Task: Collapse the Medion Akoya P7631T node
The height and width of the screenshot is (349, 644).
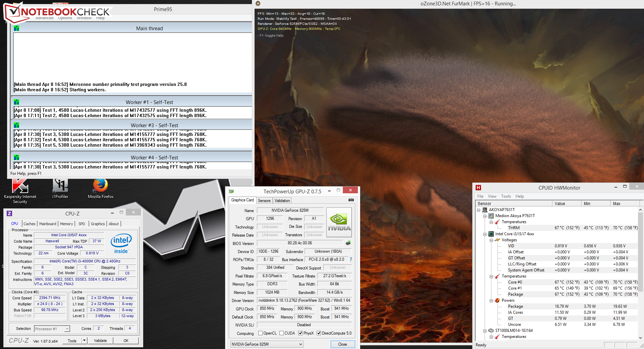Action: (485, 216)
